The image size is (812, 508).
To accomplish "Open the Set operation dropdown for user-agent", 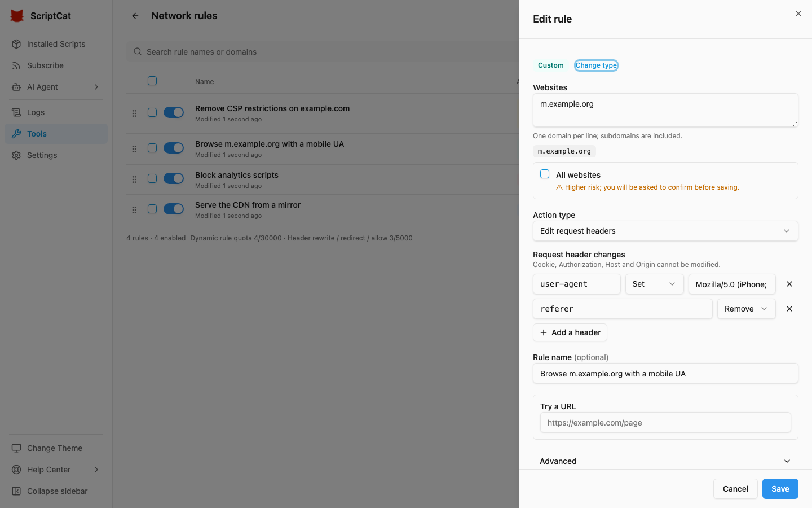I will point(654,284).
